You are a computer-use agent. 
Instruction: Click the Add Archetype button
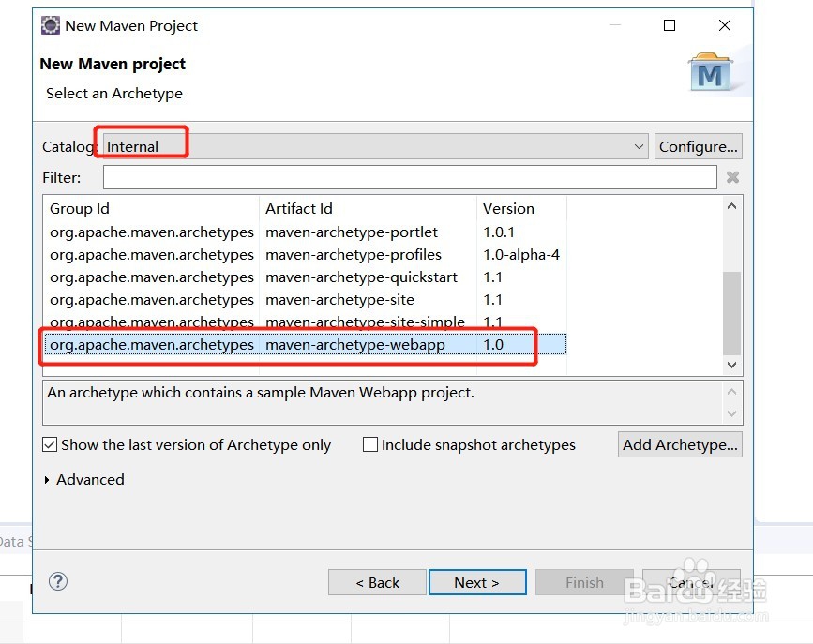pyautogui.click(x=680, y=444)
